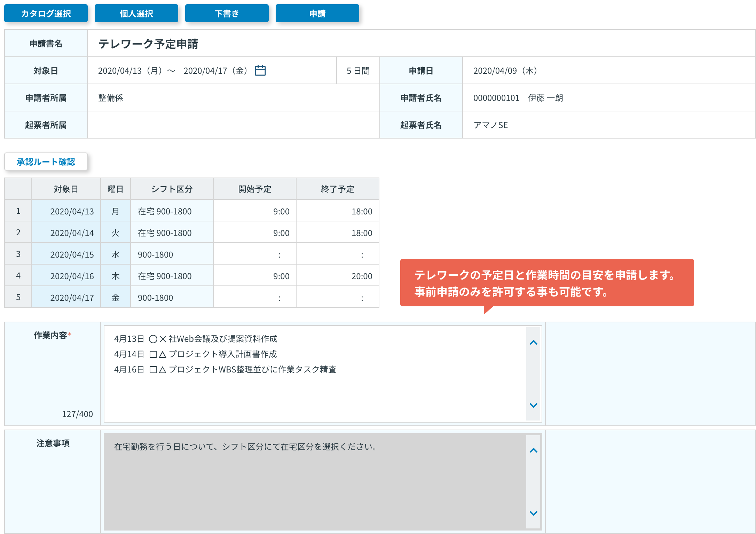Viewport: 756px width, 534px height.
Task: Click row number 4 in schedule table
Action: [x=18, y=276]
